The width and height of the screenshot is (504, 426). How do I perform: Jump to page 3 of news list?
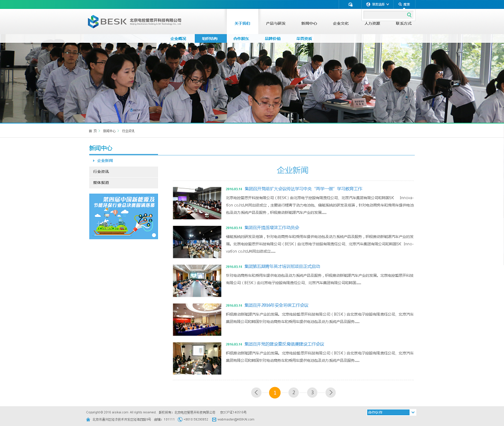pyautogui.click(x=312, y=393)
